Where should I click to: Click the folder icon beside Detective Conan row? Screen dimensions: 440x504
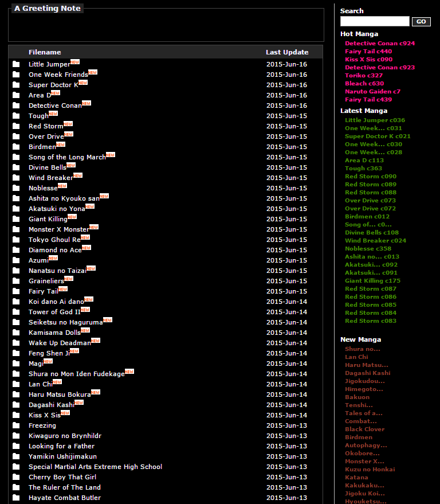(x=16, y=105)
